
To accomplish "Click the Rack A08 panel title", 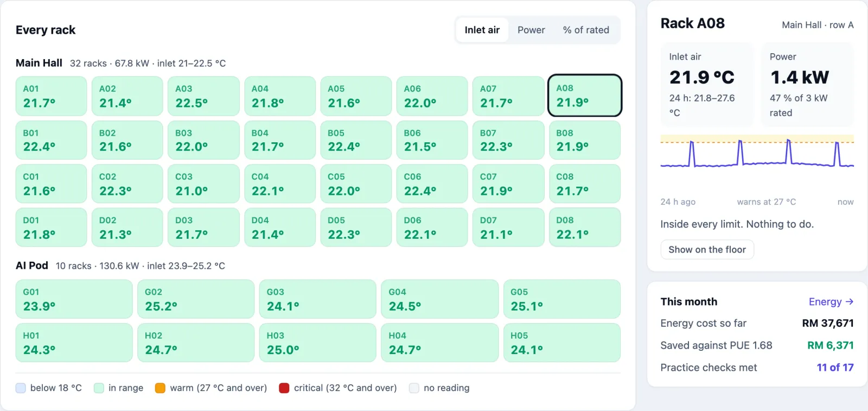I will pyautogui.click(x=693, y=23).
